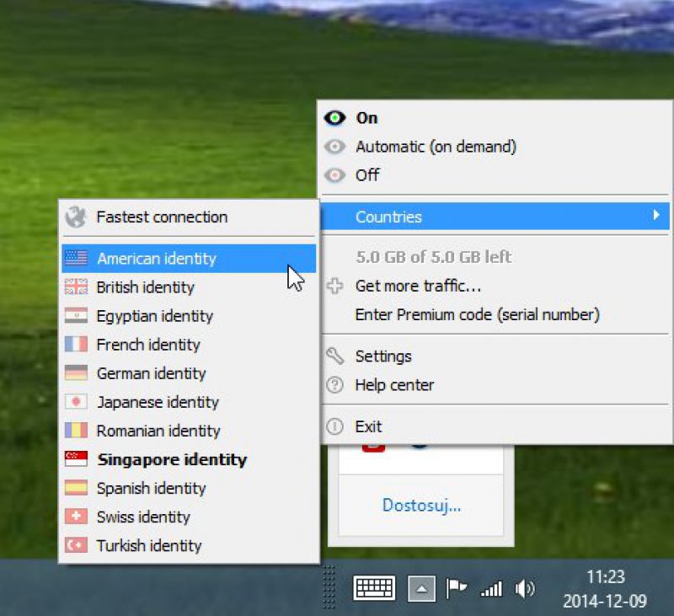Switch to Spanish identity
674x616 pixels.
pyautogui.click(x=189, y=488)
